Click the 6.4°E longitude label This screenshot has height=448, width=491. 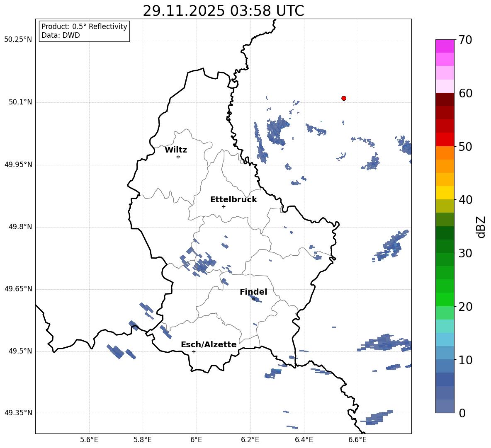pyautogui.click(x=304, y=440)
